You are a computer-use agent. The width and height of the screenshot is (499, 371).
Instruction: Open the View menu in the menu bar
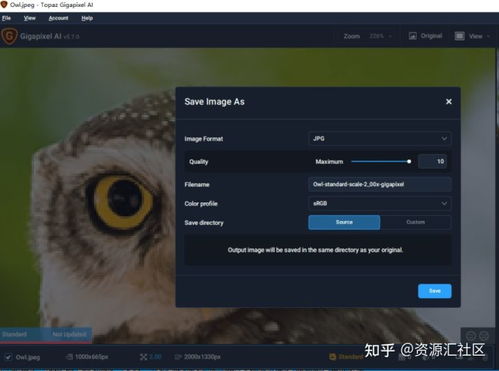point(29,18)
